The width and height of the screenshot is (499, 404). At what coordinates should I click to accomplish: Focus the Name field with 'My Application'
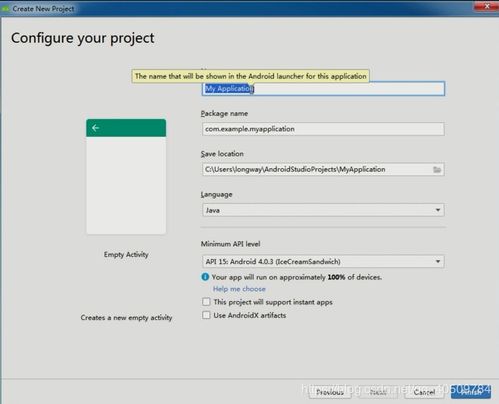coord(323,89)
